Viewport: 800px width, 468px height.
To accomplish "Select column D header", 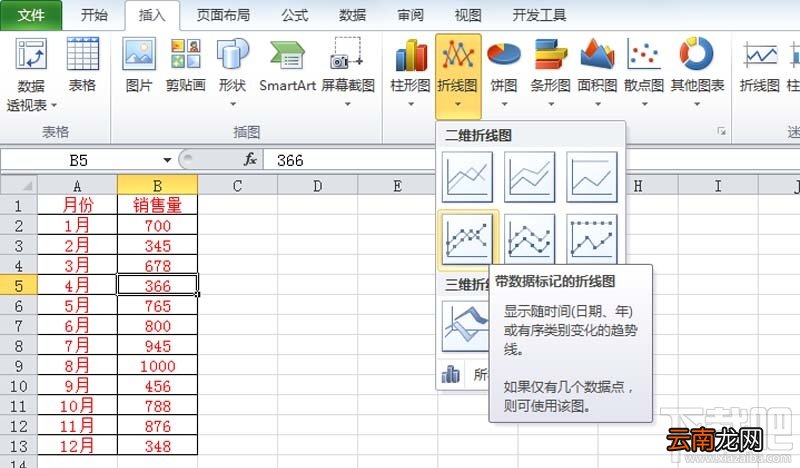I will (317, 185).
